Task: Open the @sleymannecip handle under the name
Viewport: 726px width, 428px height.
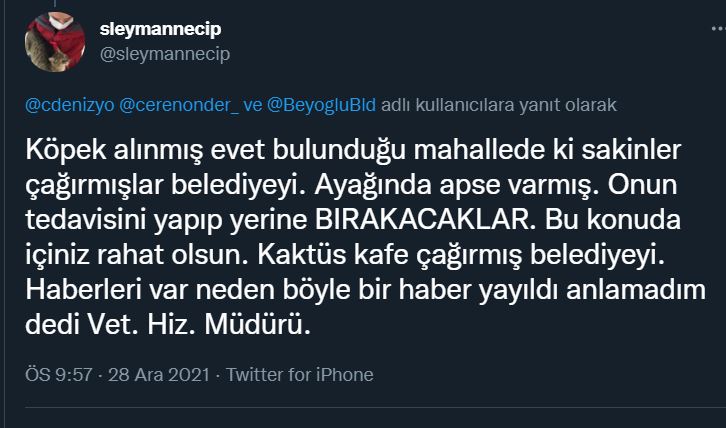Action: [x=165, y=54]
